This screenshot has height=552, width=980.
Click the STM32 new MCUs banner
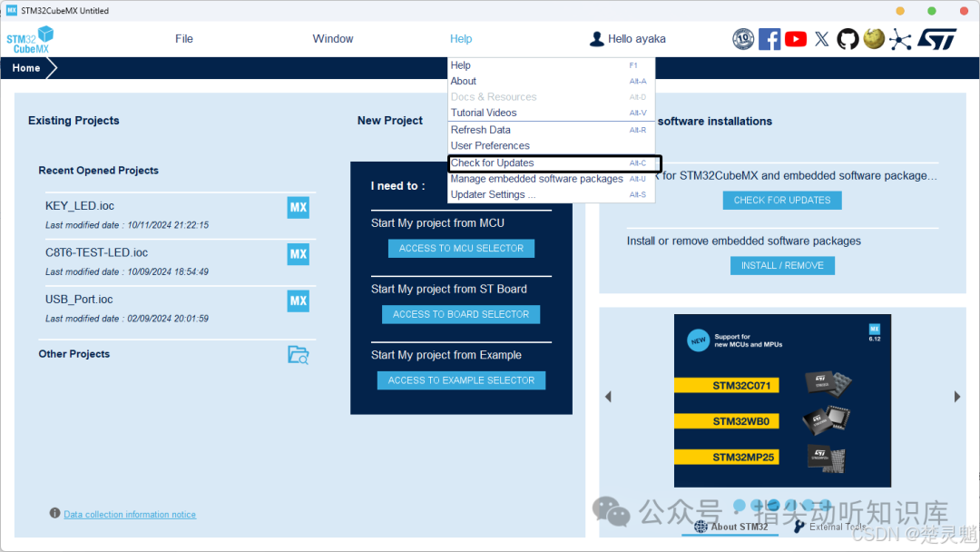click(x=782, y=400)
